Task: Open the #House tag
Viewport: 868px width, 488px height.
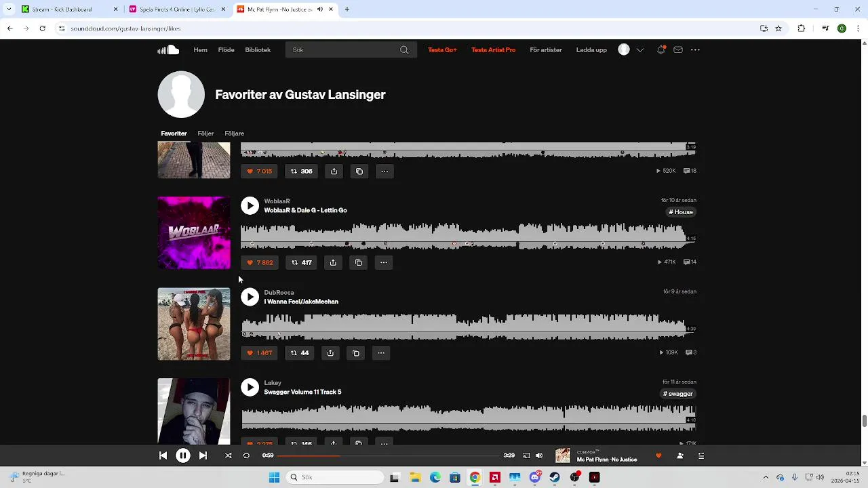Action: [681, 212]
